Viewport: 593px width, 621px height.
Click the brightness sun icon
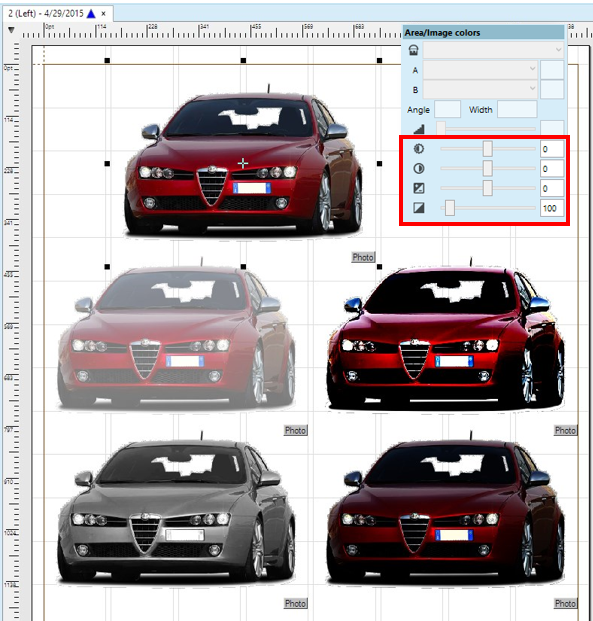[x=419, y=149]
